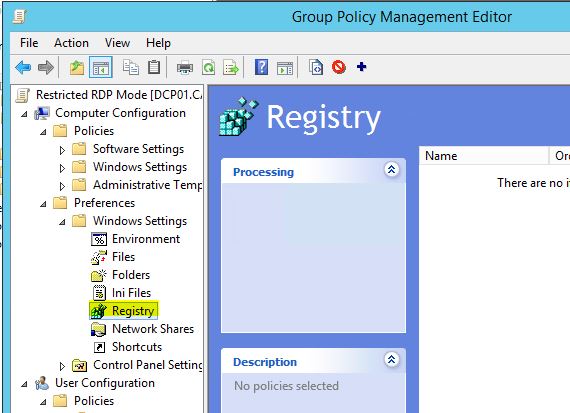570x413 pixels.
Task: Click the red Stop disable icon
Action: (338, 67)
